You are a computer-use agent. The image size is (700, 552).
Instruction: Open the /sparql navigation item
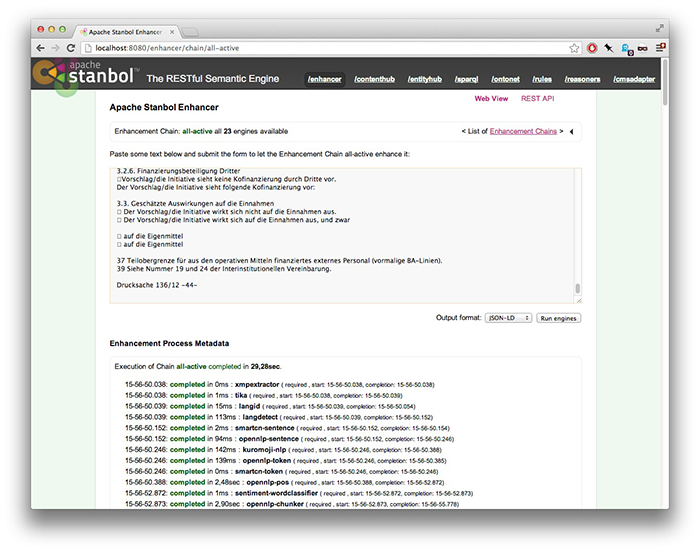click(x=467, y=79)
